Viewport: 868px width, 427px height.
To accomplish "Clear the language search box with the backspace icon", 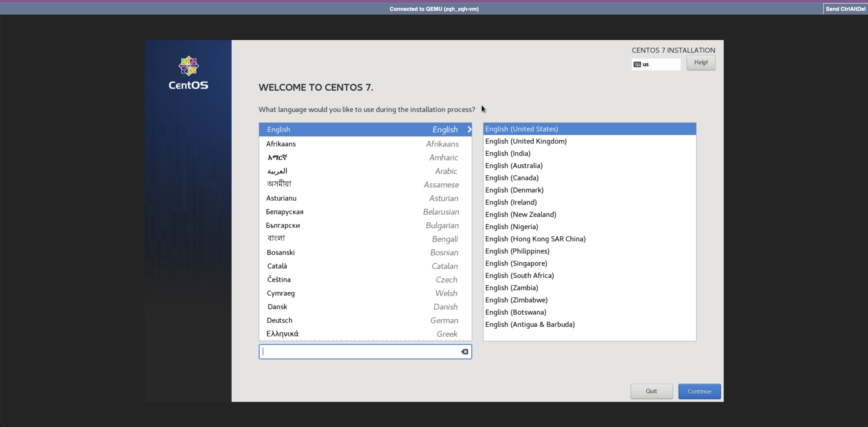I will 465,351.
